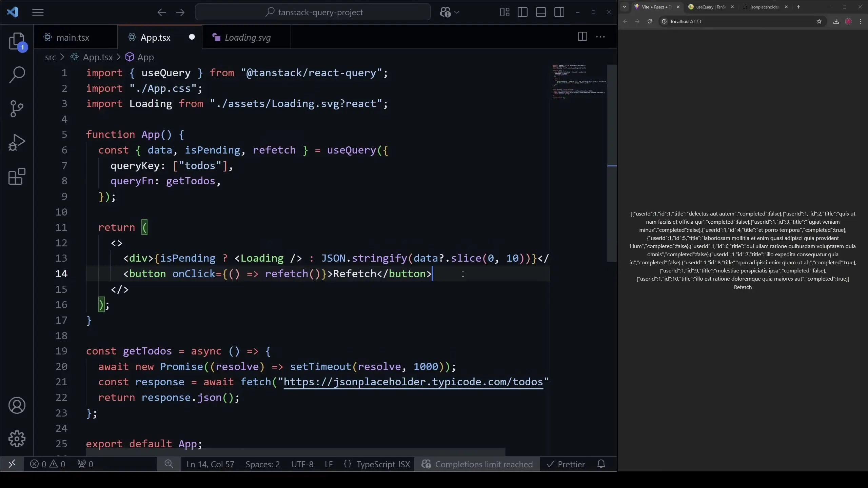Open the browser tab search dropdown
The image size is (868, 488).
624,7
